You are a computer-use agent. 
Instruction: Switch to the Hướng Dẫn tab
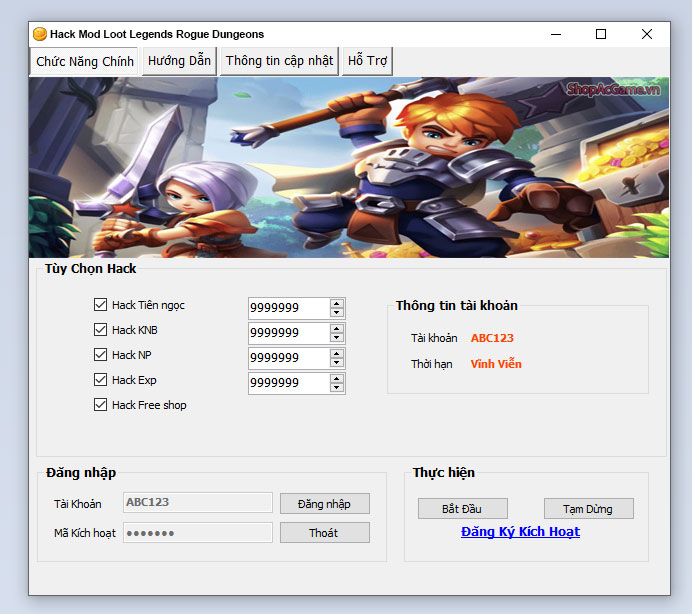click(x=179, y=61)
